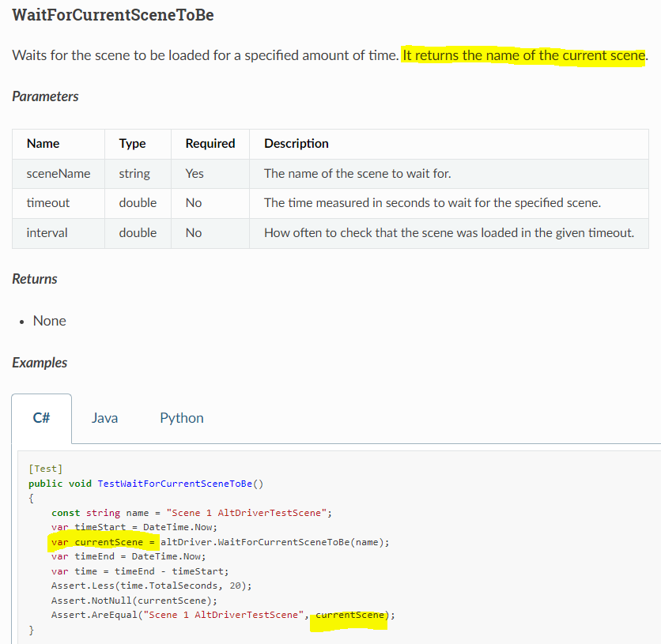This screenshot has height=644, width=661.
Task: Click the Description column header
Action: [297, 143]
